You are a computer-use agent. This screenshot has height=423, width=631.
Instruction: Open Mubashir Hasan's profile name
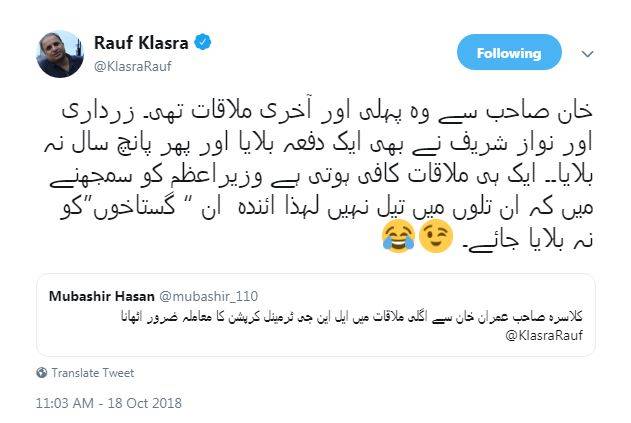[101, 296]
